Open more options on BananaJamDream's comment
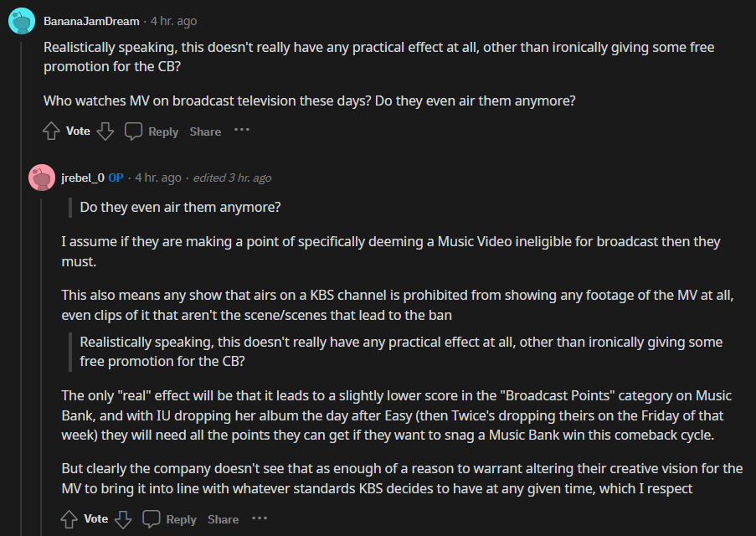This screenshot has width=756, height=536. 241,130
